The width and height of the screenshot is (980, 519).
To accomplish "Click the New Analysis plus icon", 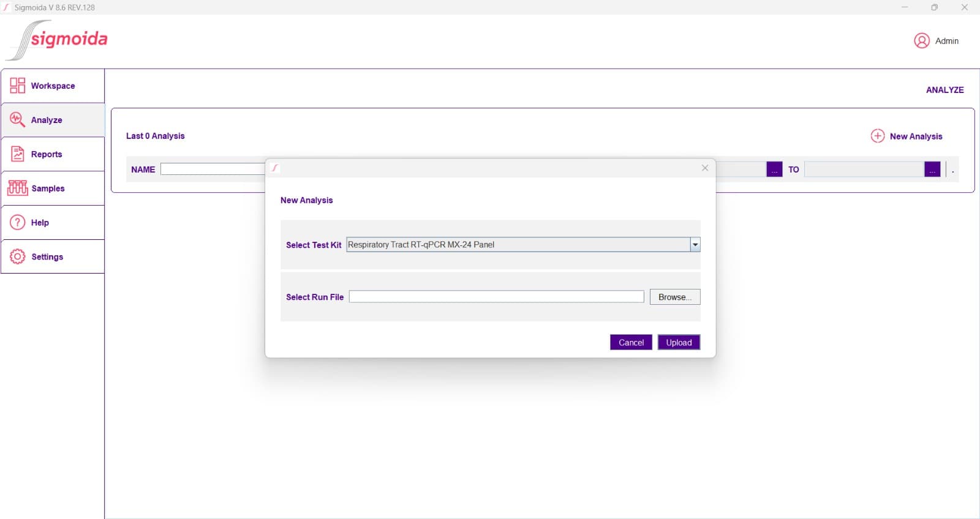I will pos(878,136).
